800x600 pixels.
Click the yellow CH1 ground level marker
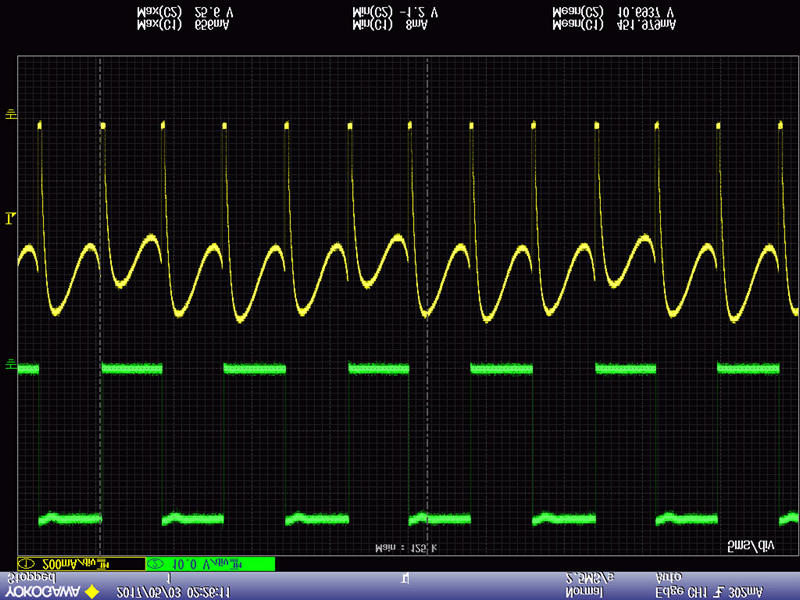pos(11,114)
